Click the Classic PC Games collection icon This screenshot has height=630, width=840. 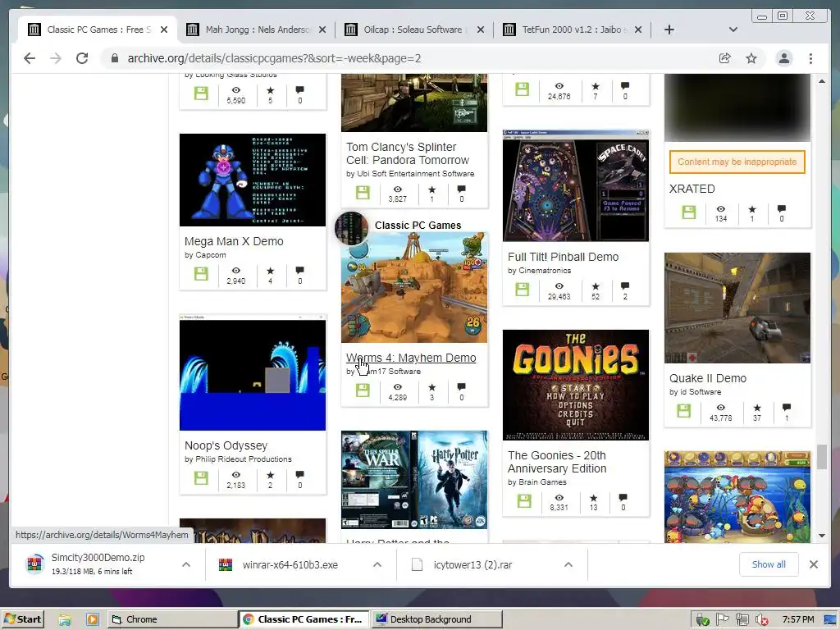[351, 228]
